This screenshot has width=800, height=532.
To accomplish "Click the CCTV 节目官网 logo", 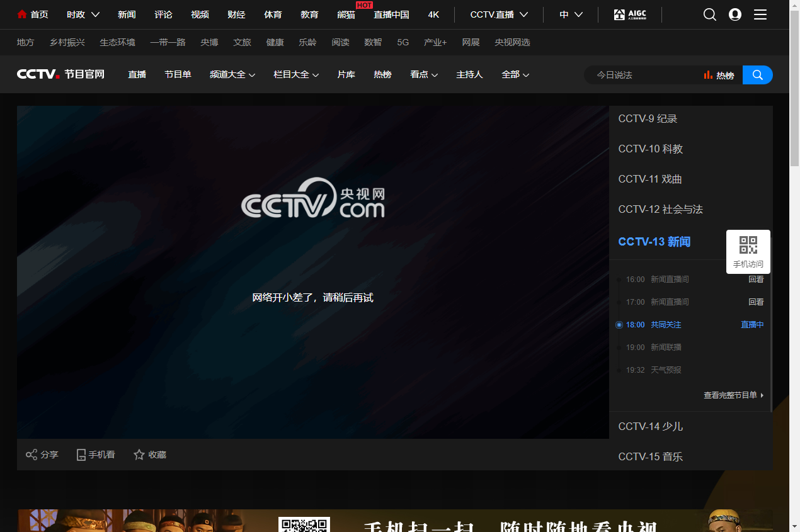I will (x=60, y=74).
